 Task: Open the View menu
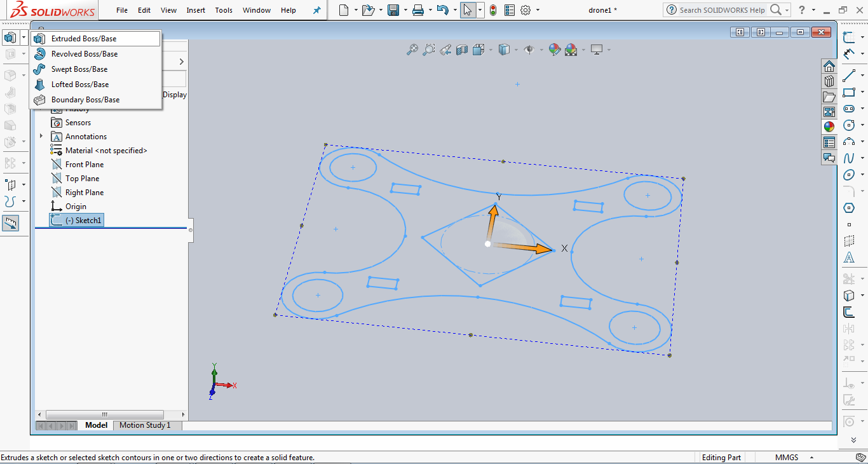pos(169,10)
